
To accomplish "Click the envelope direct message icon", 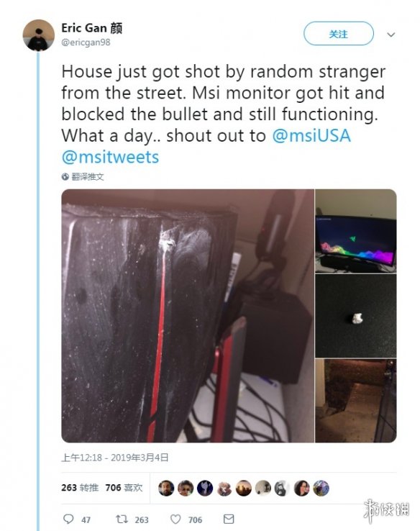I will [229, 519].
